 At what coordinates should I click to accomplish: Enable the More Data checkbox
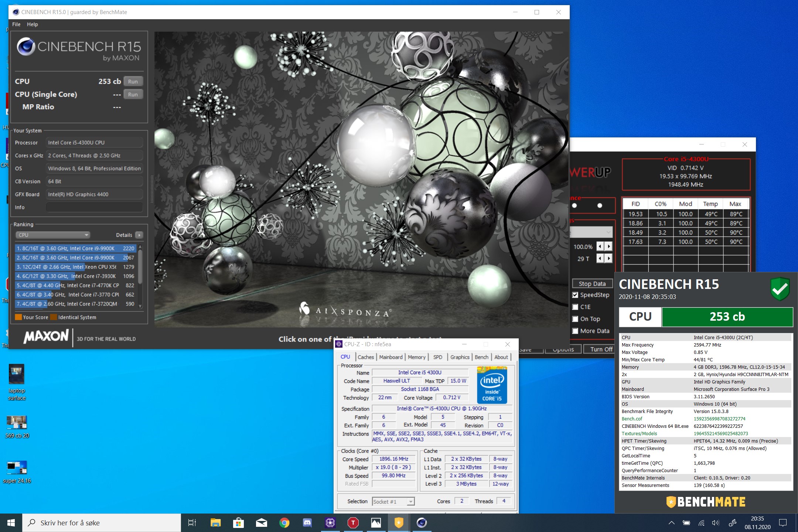(575, 331)
